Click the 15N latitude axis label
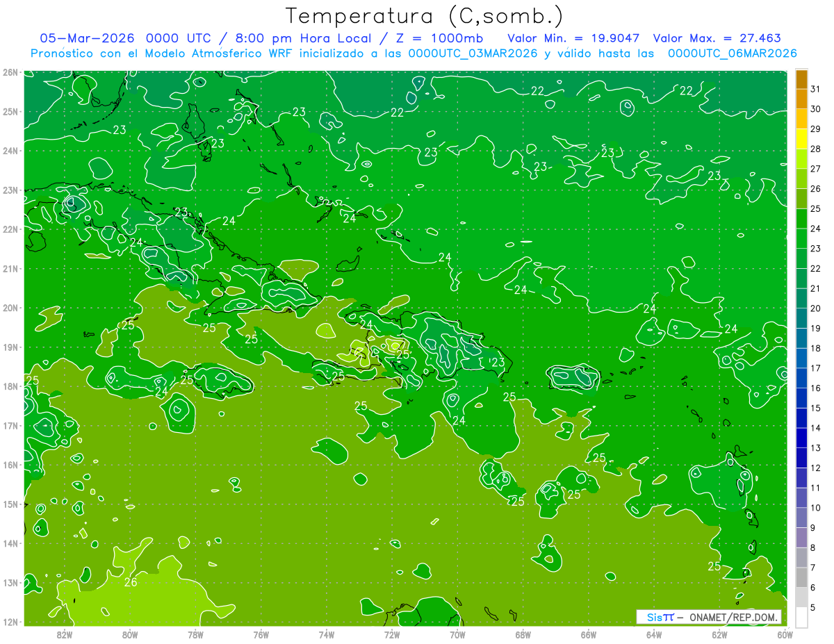 10,504
